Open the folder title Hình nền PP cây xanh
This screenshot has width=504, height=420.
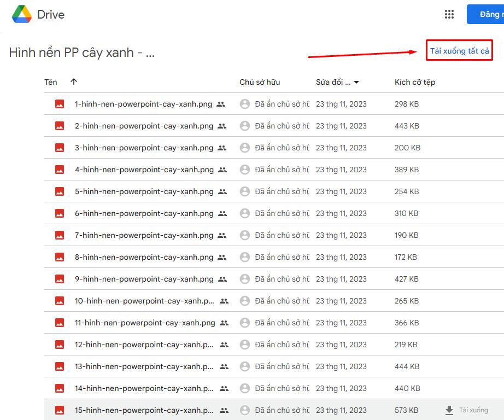(81, 52)
